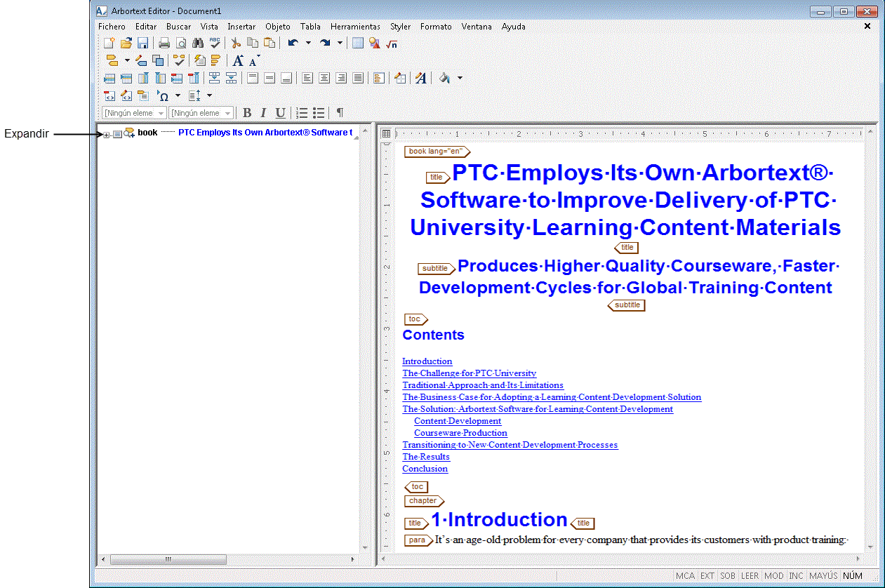Image resolution: width=885 pixels, height=588 pixels.
Task: Open font styling with the stylized A icon
Action: coord(421,78)
